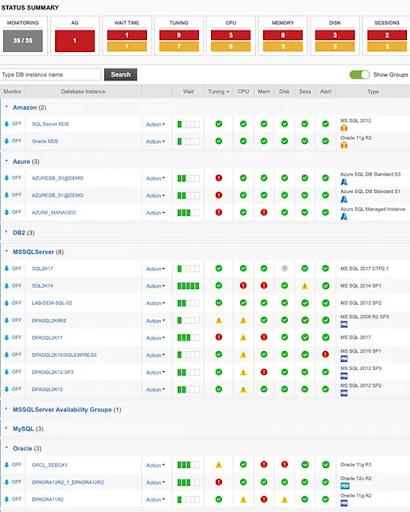410x512 pixels.
Task: Toggle the Show Groups switch
Action: tap(359, 75)
